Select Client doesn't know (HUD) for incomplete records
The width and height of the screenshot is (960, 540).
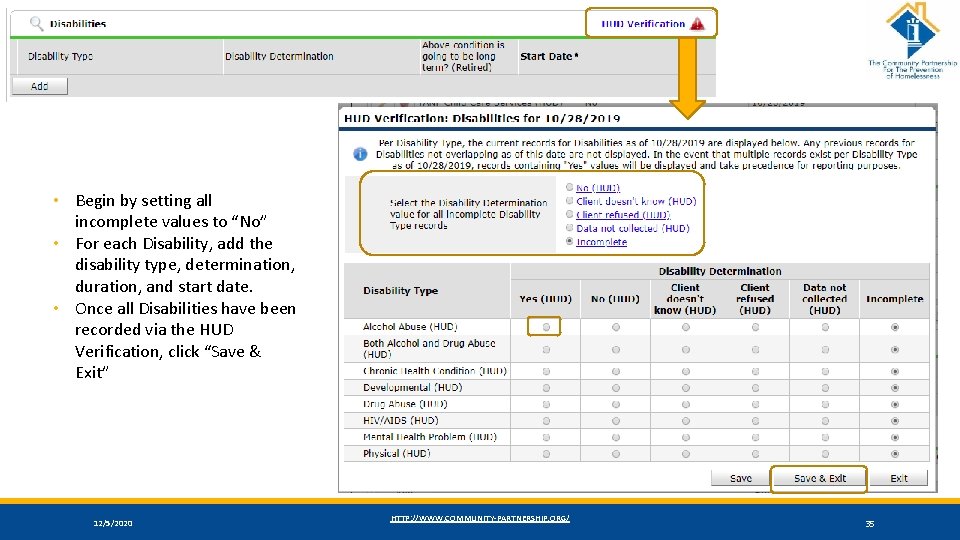tap(569, 201)
